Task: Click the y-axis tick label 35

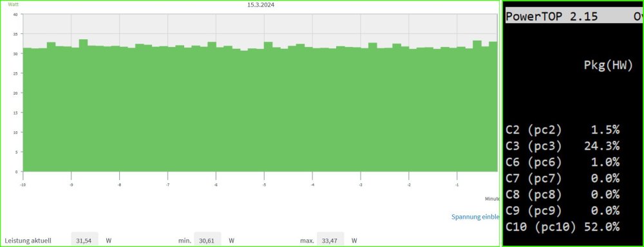Action: pos(15,34)
